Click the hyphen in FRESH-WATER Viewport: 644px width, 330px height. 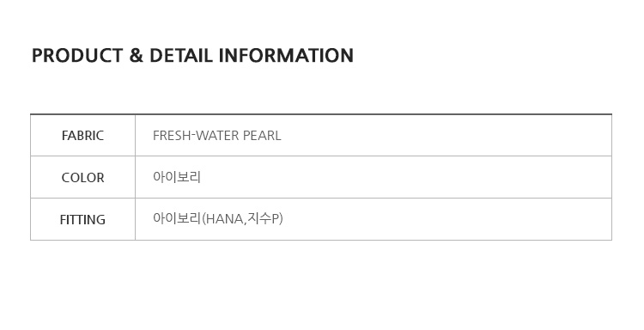(194, 134)
